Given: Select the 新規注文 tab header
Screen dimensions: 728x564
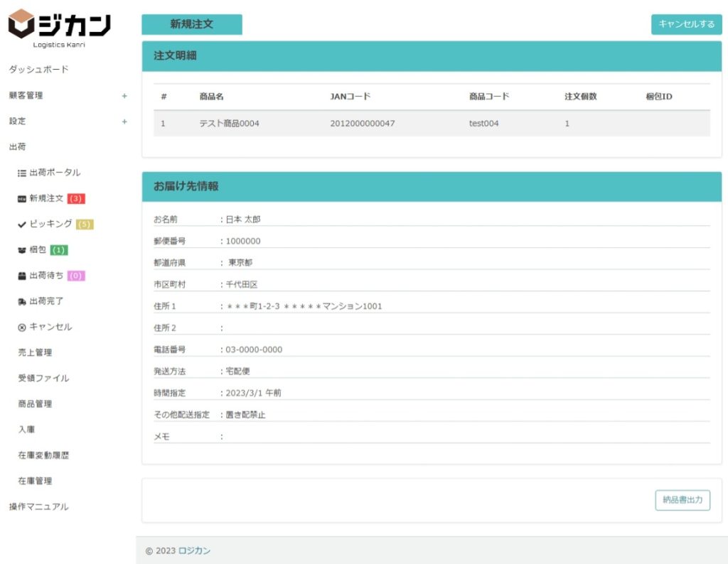Looking at the screenshot, I should [x=192, y=24].
